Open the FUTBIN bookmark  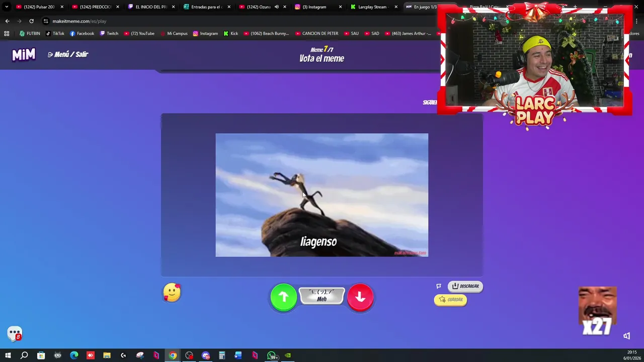coord(30,34)
